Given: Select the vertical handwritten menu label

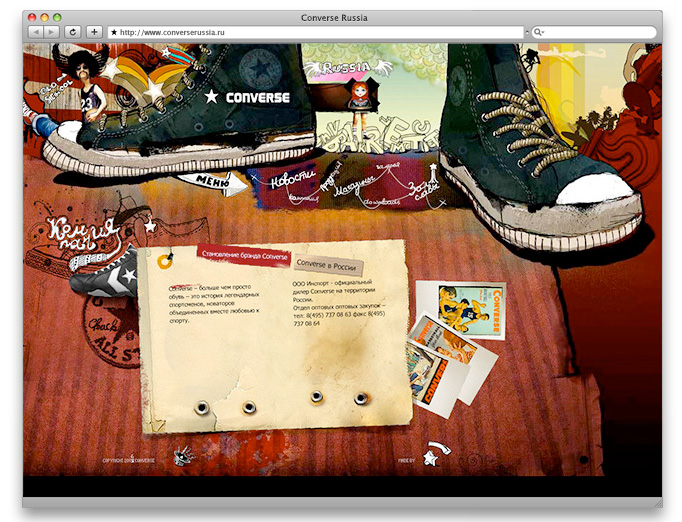Looking at the screenshot, I should (x=331, y=177).
